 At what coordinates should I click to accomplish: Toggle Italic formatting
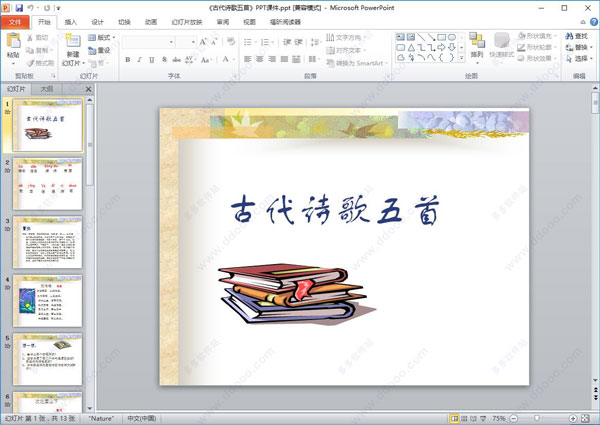[140, 59]
